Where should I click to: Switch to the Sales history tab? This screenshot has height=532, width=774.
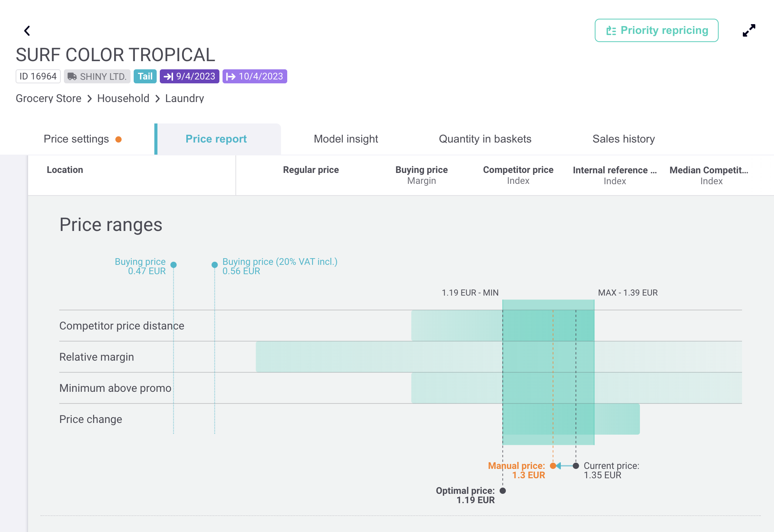(624, 139)
